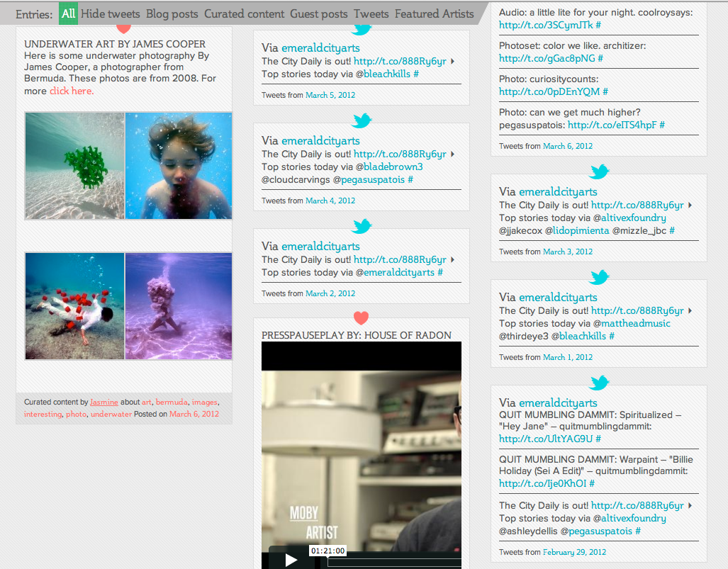This screenshot has width=728, height=569.
Task: Open the 'March 3, 2012' tweets date link
Action: point(568,252)
